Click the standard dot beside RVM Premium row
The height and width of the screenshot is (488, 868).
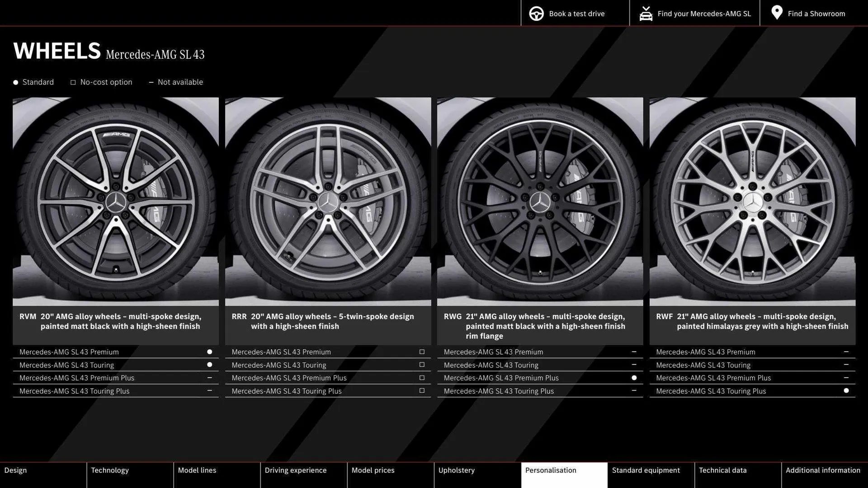[x=209, y=351]
